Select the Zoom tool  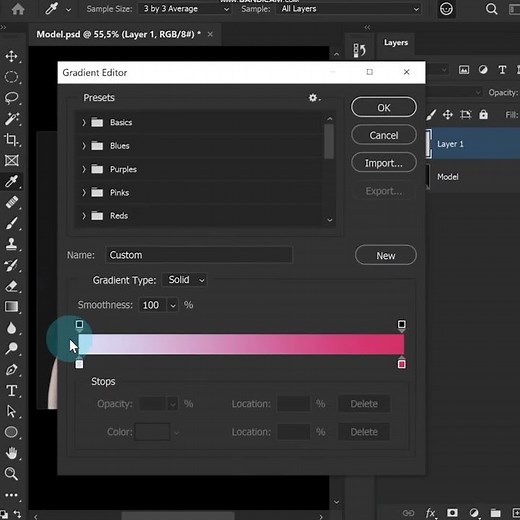11,474
